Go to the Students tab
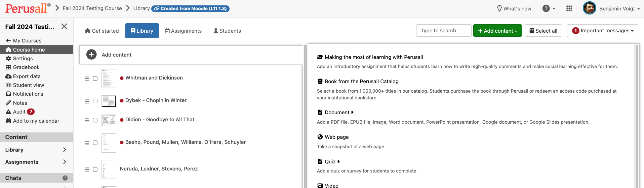The image size is (644, 188). [x=227, y=31]
